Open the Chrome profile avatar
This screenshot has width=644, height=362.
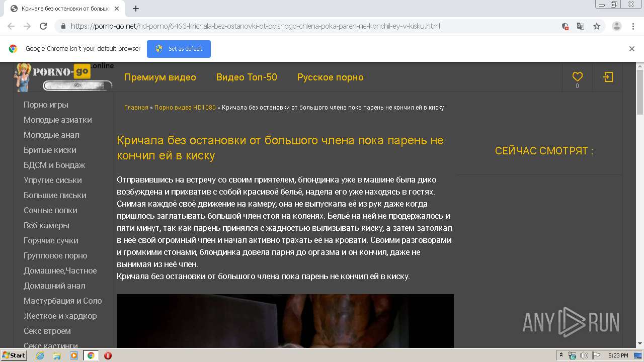tap(617, 26)
